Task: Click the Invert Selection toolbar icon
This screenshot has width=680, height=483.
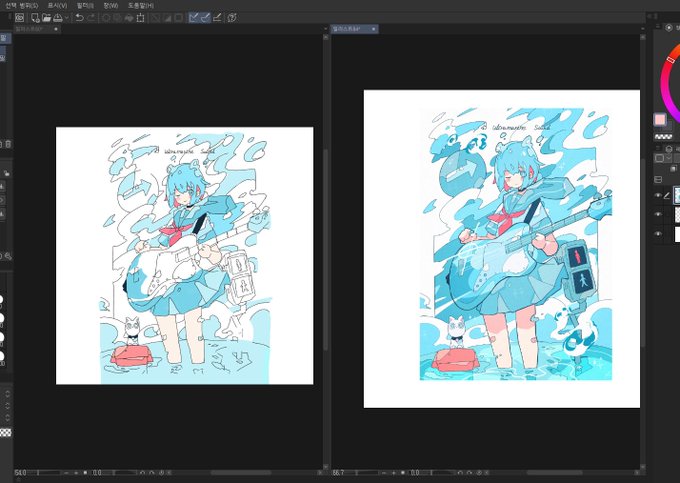Action: click(167, 18)
